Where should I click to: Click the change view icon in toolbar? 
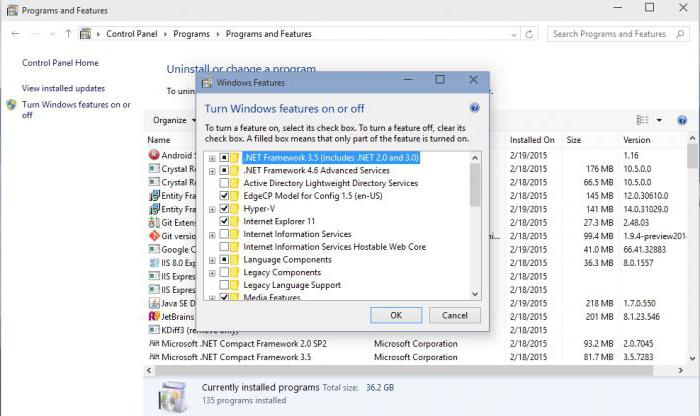pos(642,120)
